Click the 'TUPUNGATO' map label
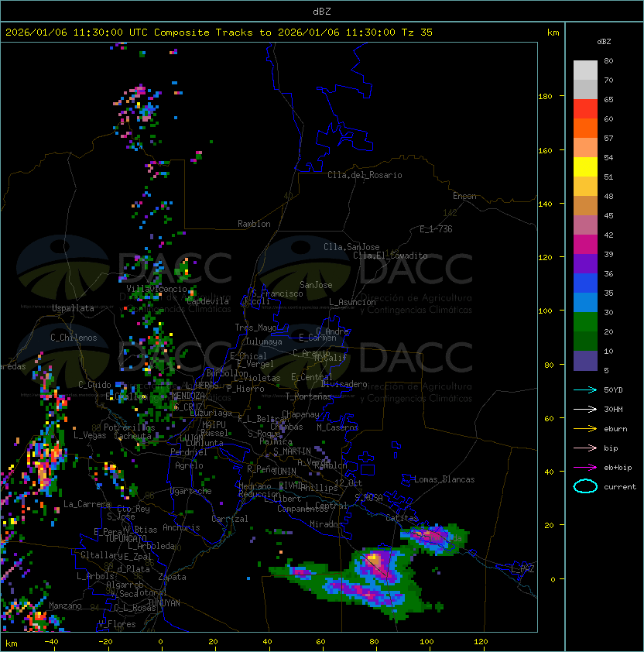Image resolution: width=644 pixels, height=652 pixels. coord(125,538)
